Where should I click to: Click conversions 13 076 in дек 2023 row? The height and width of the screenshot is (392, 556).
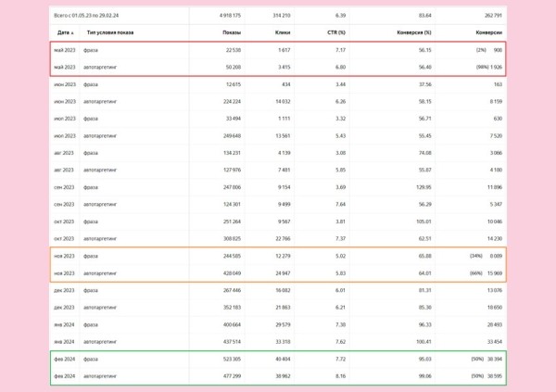coord(495,291)
